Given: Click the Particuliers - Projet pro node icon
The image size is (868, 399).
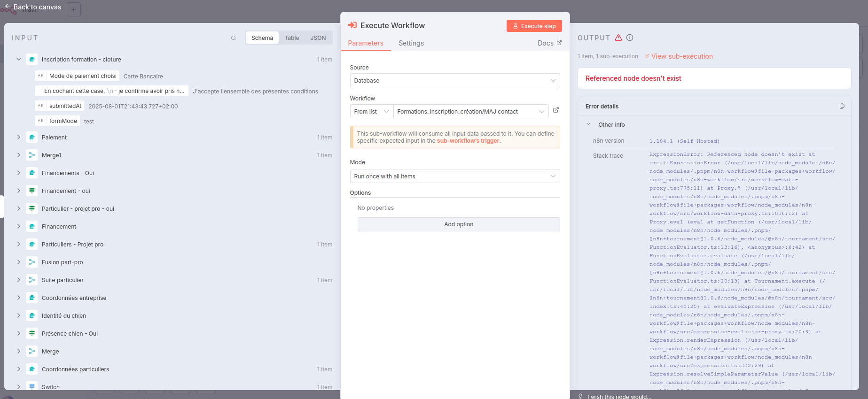Looking at the screenshot, I should click(x=32, y=245).
